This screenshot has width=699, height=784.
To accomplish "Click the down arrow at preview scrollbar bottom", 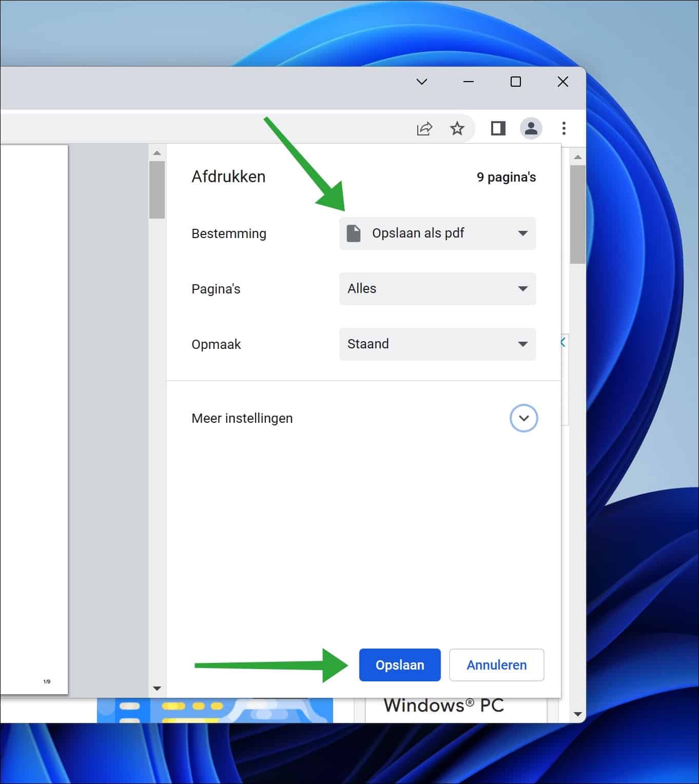I will point(157,689).
